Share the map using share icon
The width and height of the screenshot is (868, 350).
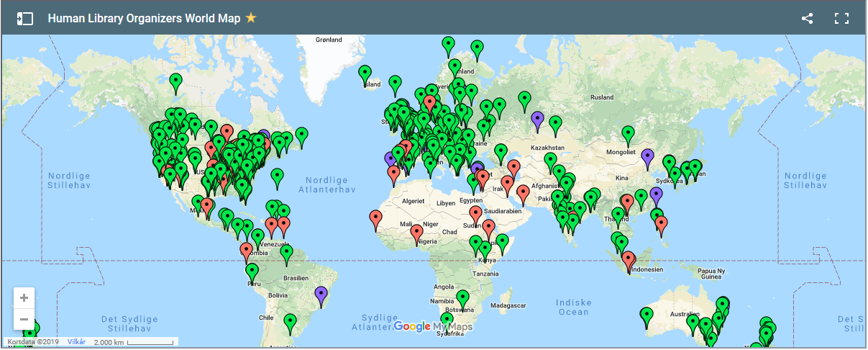[807, 18]
